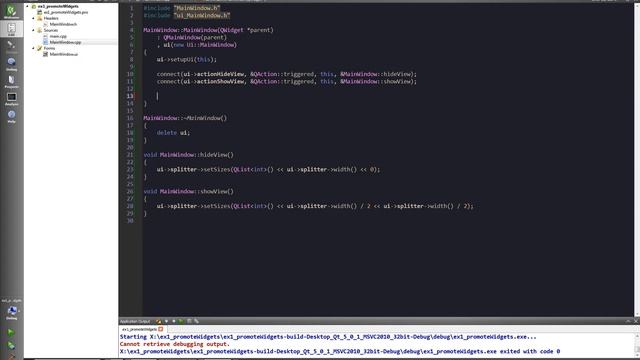640x360 pixels.
Task: Collapse the Sources folder
Action: pos(33,30)
